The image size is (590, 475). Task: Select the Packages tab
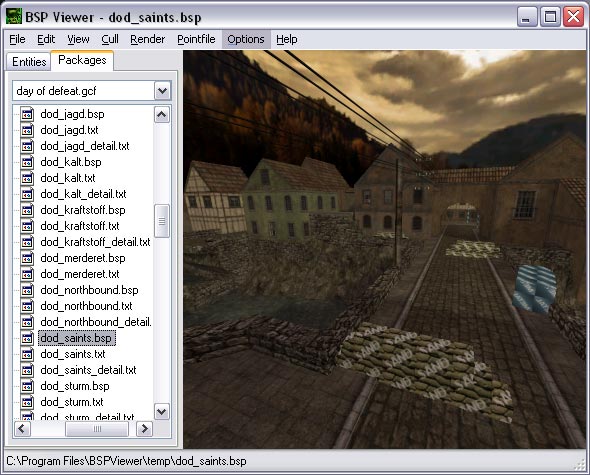(x=82, y=60)
